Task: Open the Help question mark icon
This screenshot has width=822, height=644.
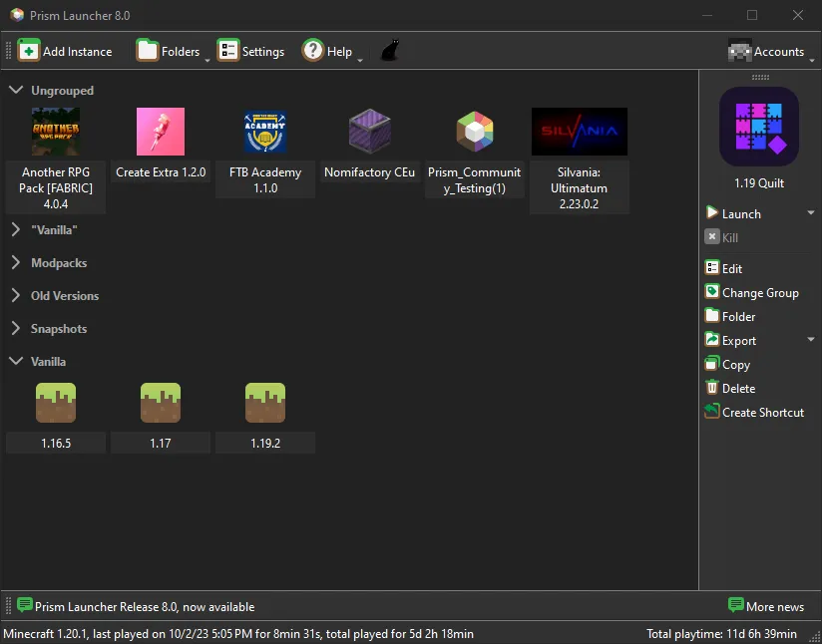Action: point(313,51)
